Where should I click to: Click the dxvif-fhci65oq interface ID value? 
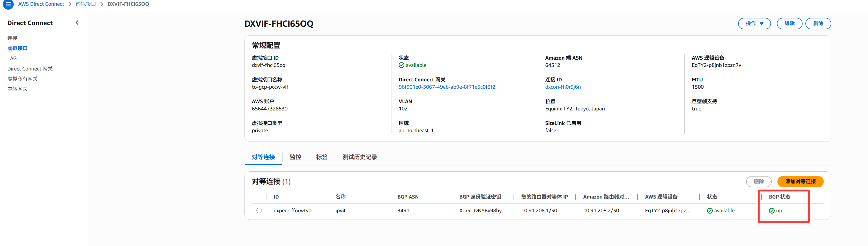(269, 65)
